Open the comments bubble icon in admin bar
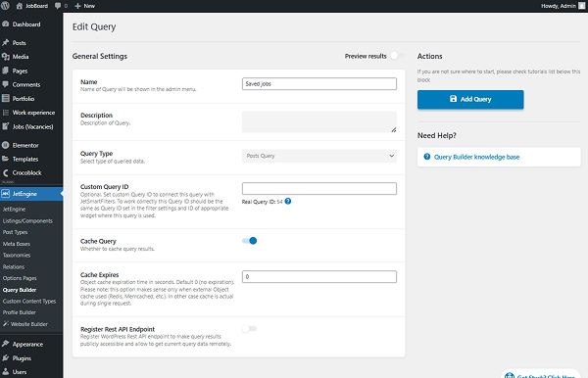588x378 pixels. pos(58,6)
